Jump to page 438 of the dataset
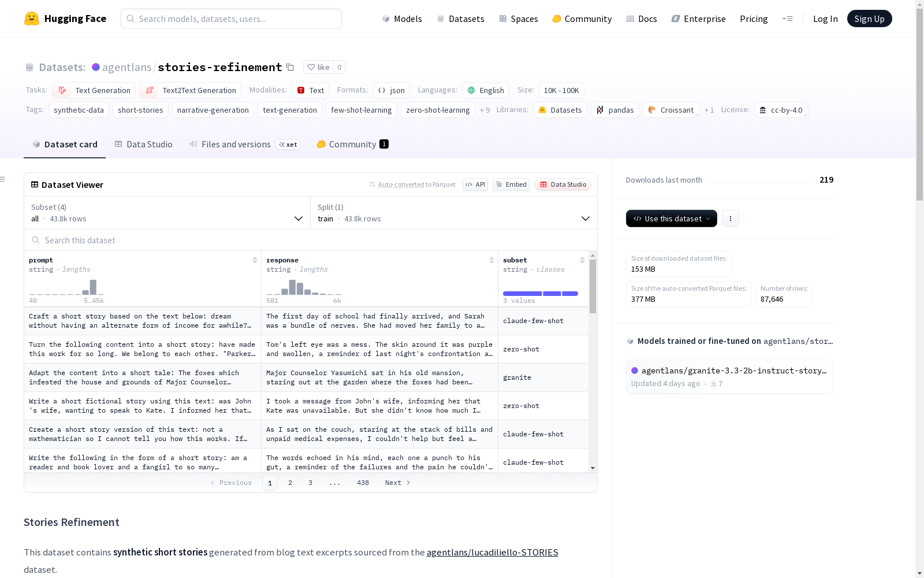The height and width of the screenshot is (578, 924). pos(363,483)
